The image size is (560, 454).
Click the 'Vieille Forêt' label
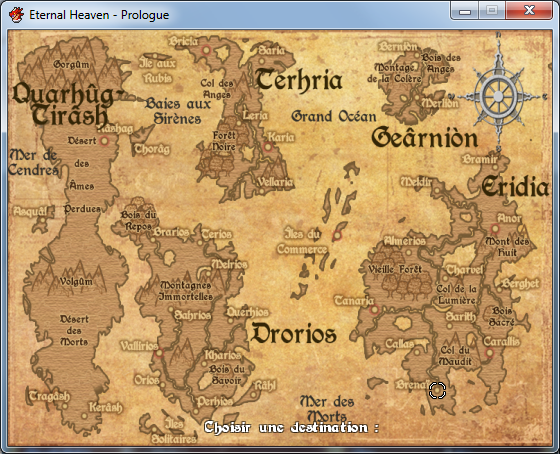(395, 269)
